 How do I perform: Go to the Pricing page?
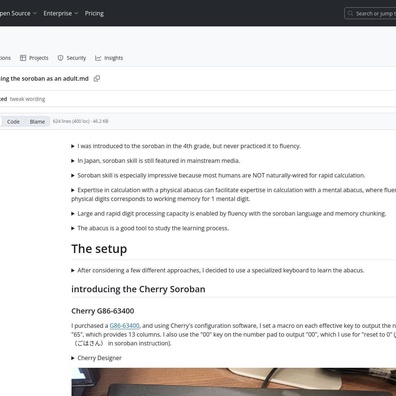[94, 13]
